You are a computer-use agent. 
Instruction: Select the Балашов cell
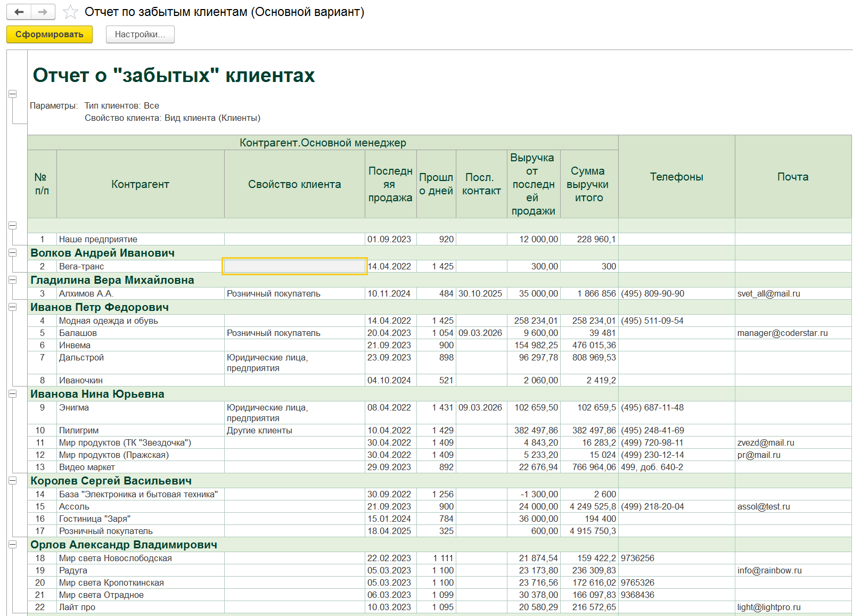pyautogui.click(x=140, y=333)
